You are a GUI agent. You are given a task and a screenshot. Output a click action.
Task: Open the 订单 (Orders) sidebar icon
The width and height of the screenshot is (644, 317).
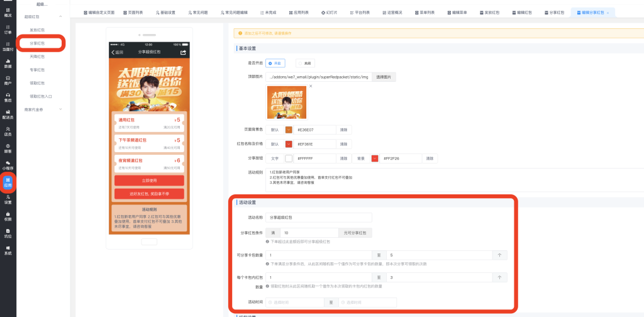pos(8,30)
